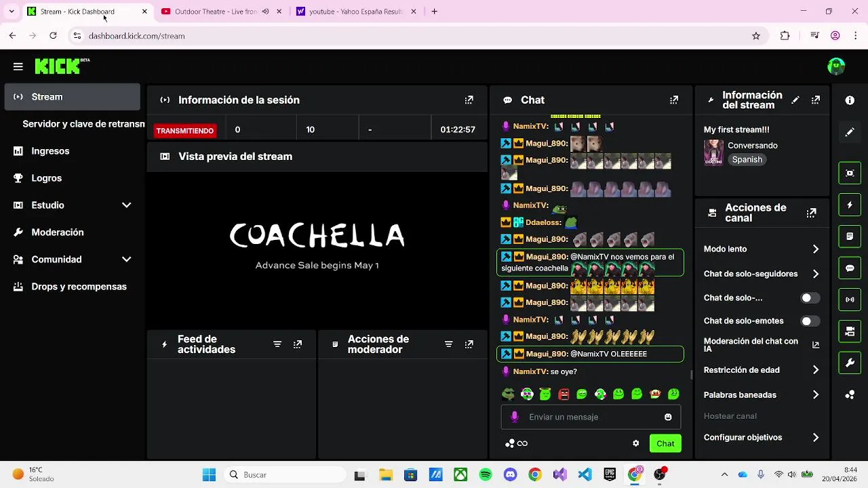The width and height of the screenshot is (868, 488).
Task: Pop out the Información de la sesión panel
Action: click(469, 100)
